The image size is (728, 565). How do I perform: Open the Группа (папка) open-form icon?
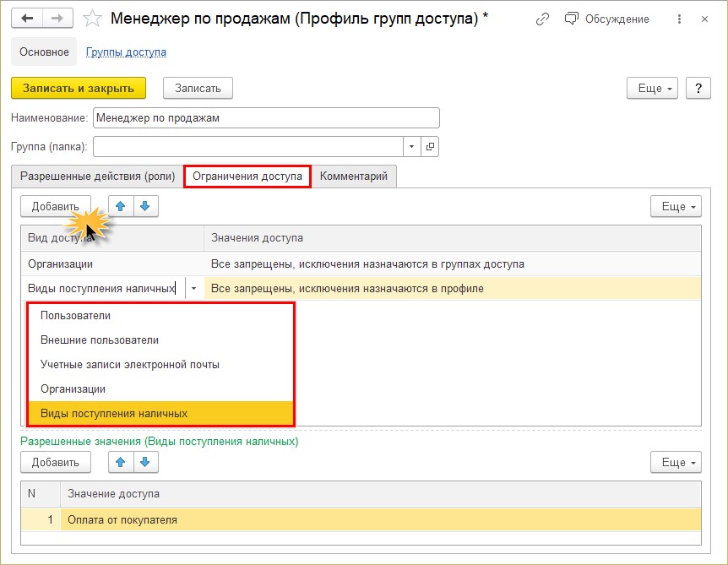coord(430,147)
